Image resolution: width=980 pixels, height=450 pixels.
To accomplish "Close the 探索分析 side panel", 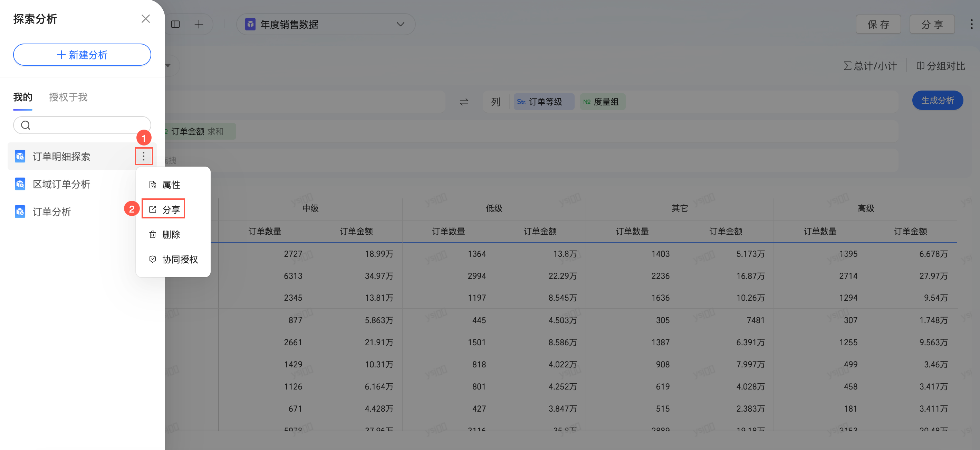I will pos(145,19).
